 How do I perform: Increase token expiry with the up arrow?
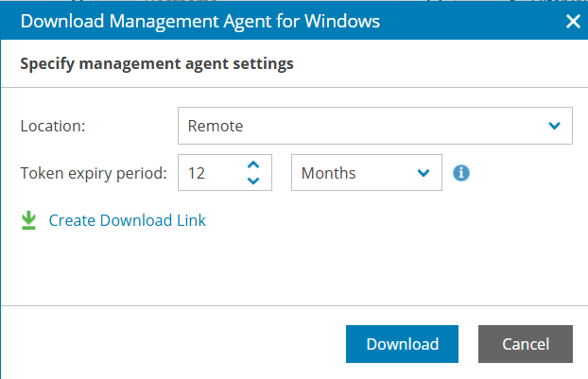click(x=253, y=164)
